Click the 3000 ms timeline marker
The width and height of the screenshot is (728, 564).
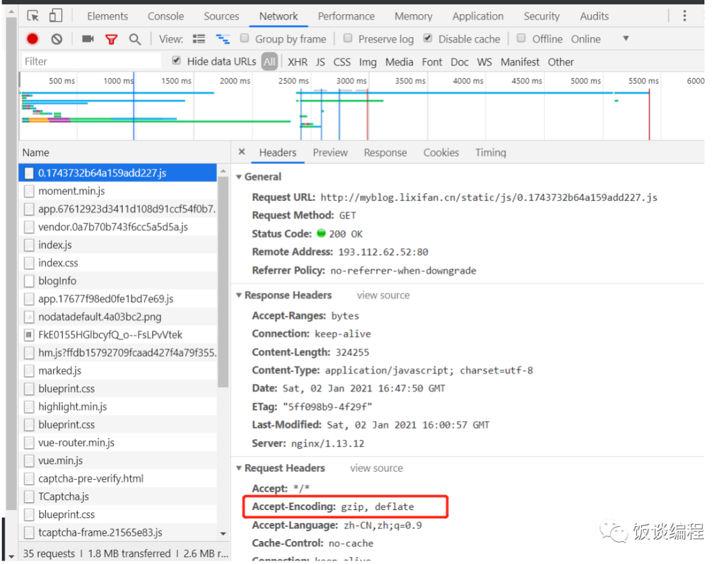tap(351, 81)
